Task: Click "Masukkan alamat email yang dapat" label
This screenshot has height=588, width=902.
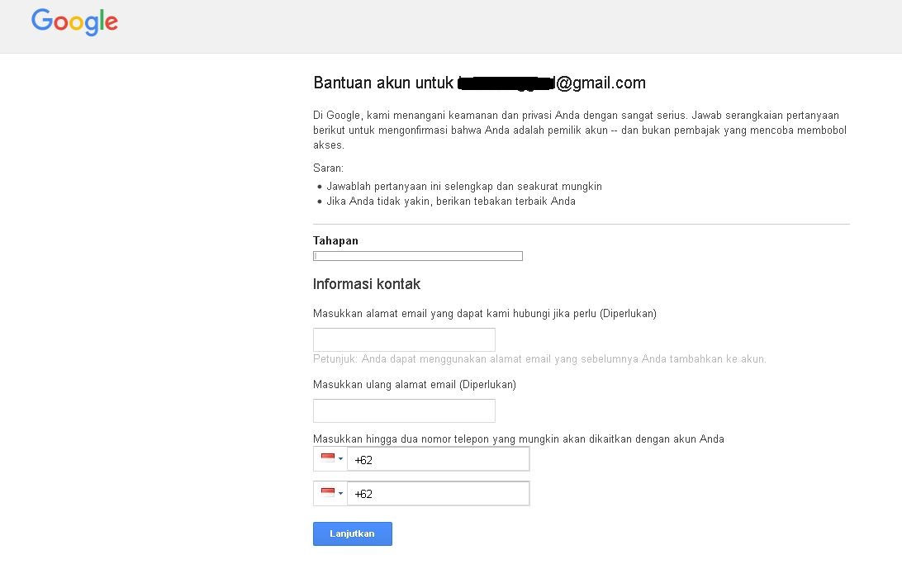Action: pos(484,314)
